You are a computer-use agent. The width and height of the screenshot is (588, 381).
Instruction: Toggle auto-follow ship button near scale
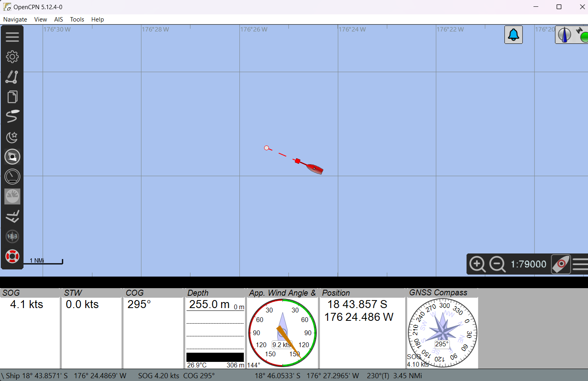[561, 264]
